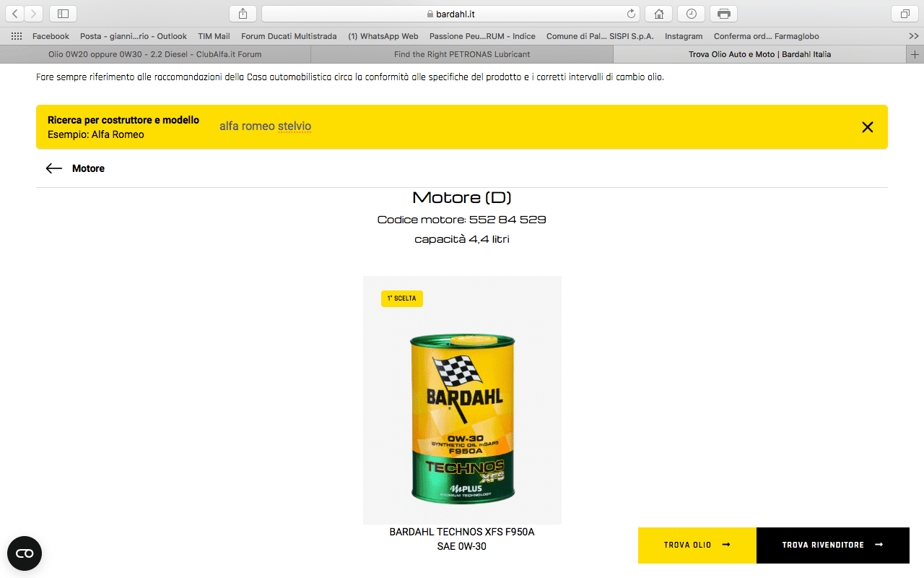Open the bookmarks apps grid icon
The height and width of the screenshot is (578, 924).
pos(17,36)
